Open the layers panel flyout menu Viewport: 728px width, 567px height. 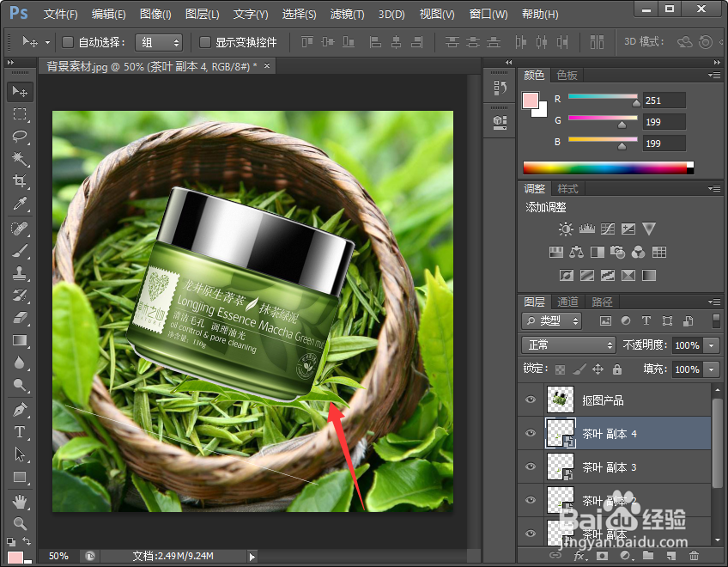click(714, 302)
